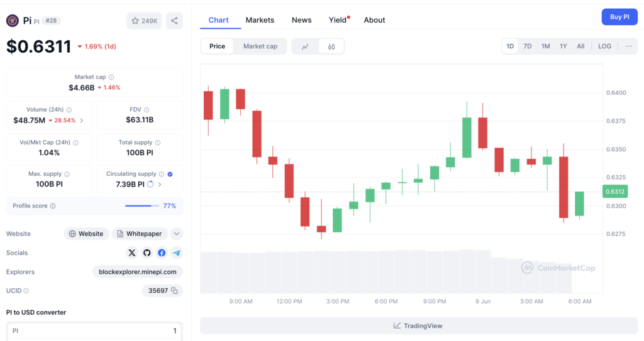The width and height of the screenshot is (644, 341).
Task: Open the GitHub social link
Action: tap(147, 253)
